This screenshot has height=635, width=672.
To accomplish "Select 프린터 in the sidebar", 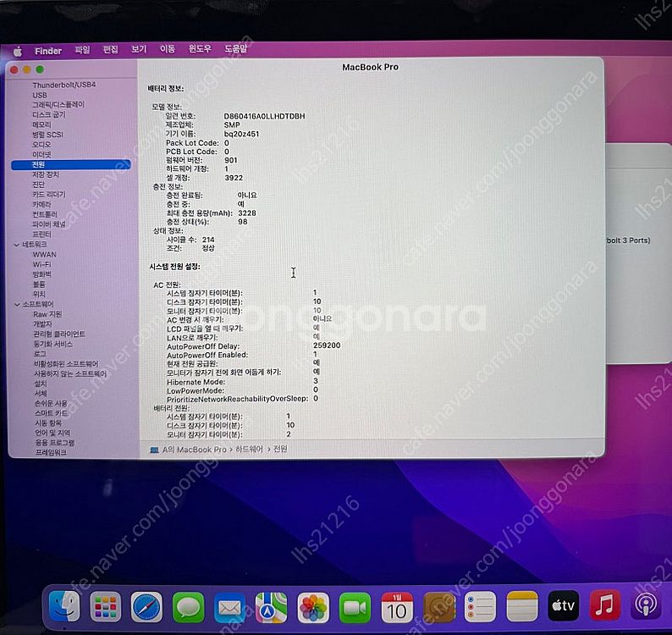I will click(x=42, y=235).
